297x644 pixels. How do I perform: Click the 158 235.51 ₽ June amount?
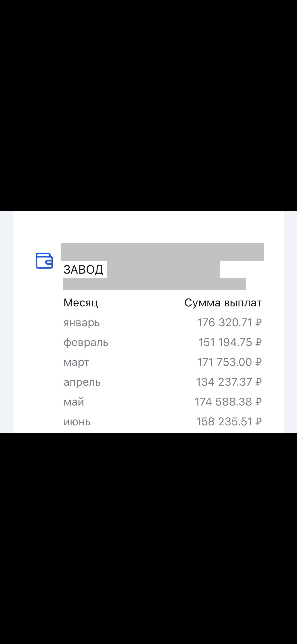tap(229, 422)
